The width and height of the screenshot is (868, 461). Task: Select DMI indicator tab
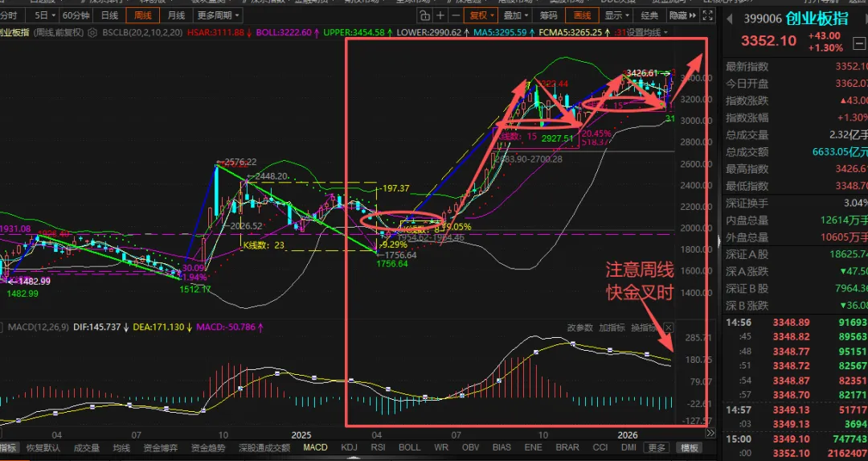click(628, 447)
